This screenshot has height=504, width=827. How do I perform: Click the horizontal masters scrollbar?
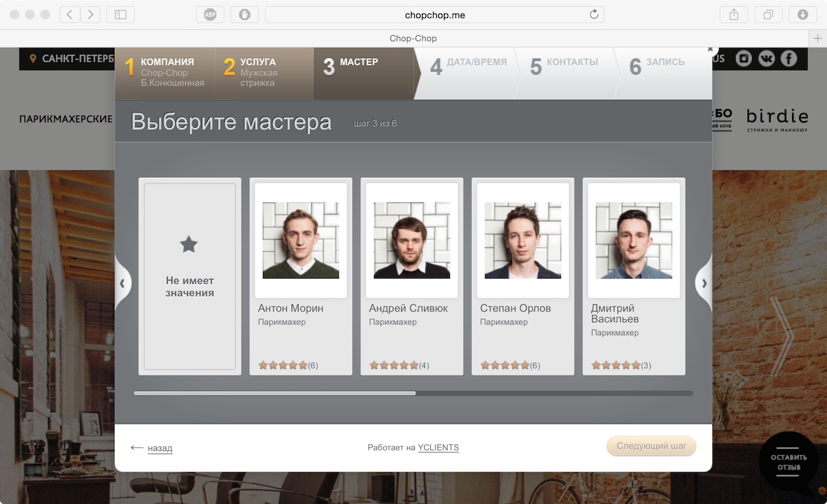pyautogui.click(x=275, y=393)
